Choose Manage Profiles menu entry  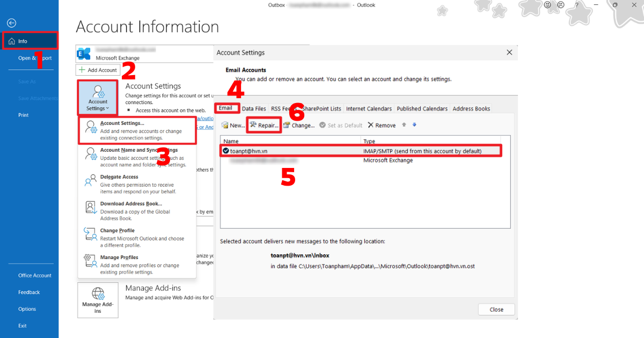pyautogui.click(x=137, y=264)
